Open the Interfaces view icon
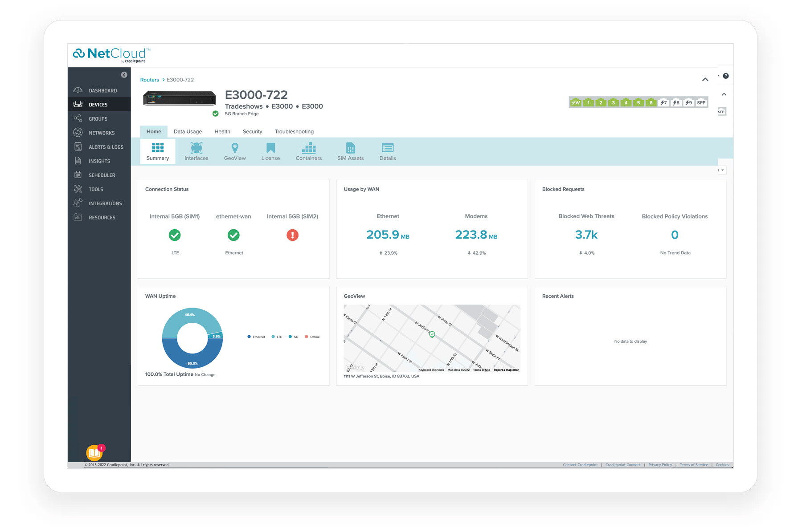Screen dimensions: 802x532 196,147
